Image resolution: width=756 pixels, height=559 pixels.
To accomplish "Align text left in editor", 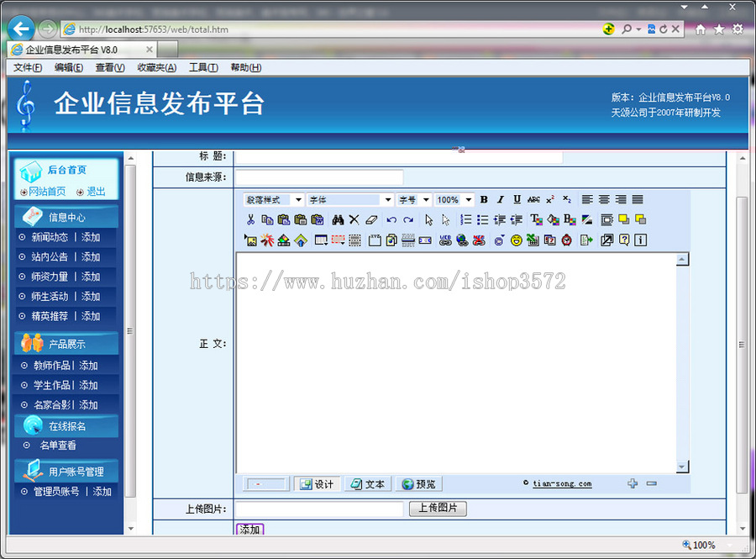I will [587, 200].
